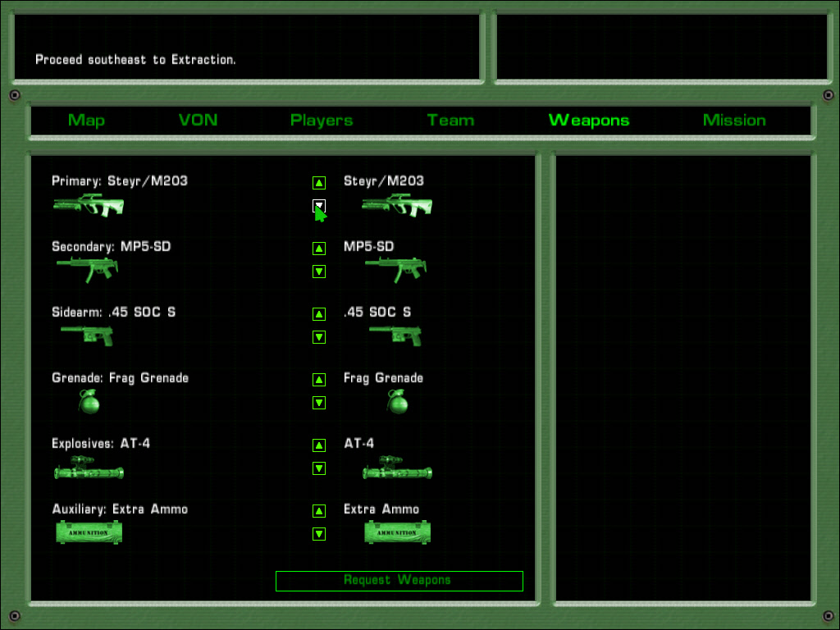Select the Weapons tab
This screenshot has width=840, height=630.
pyautogui.click(x=589, y=120)
